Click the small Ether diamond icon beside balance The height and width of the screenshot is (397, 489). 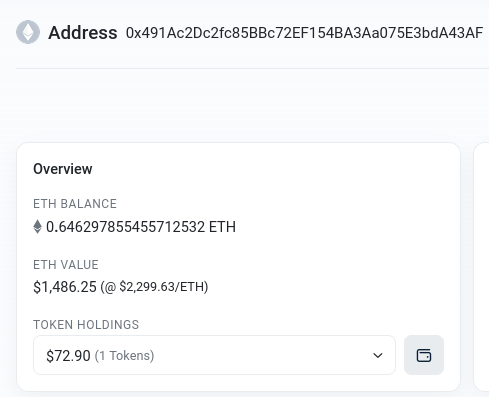click(37, 227)
